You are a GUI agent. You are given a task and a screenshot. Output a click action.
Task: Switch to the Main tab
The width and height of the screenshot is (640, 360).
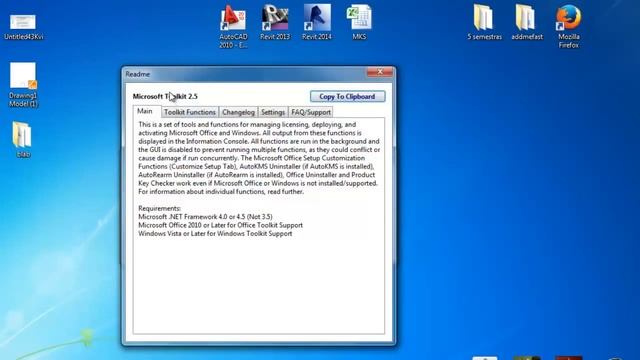(x=145, y=111)
